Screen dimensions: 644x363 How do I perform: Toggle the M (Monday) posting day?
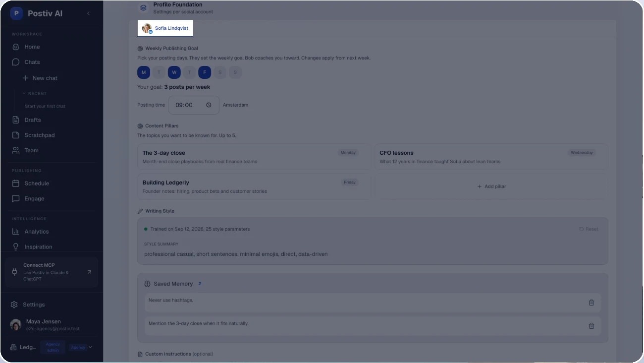[x=144, y=72]
